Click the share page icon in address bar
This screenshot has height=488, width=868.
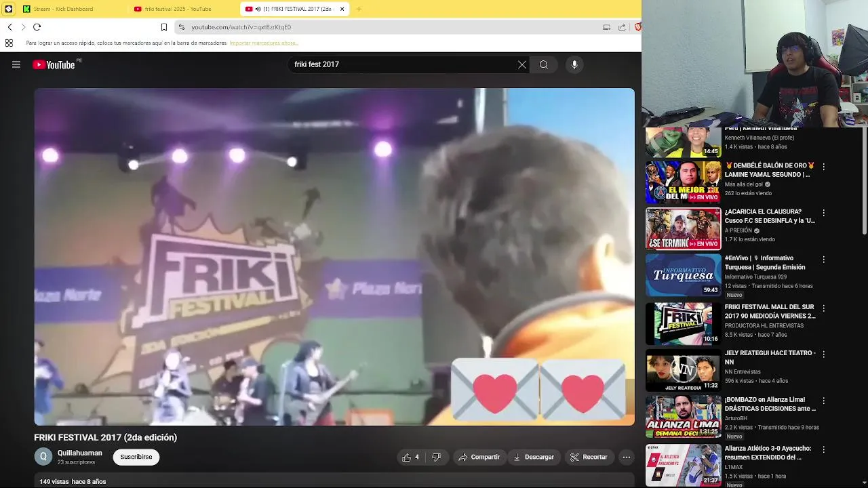click(x=622, y=27)
